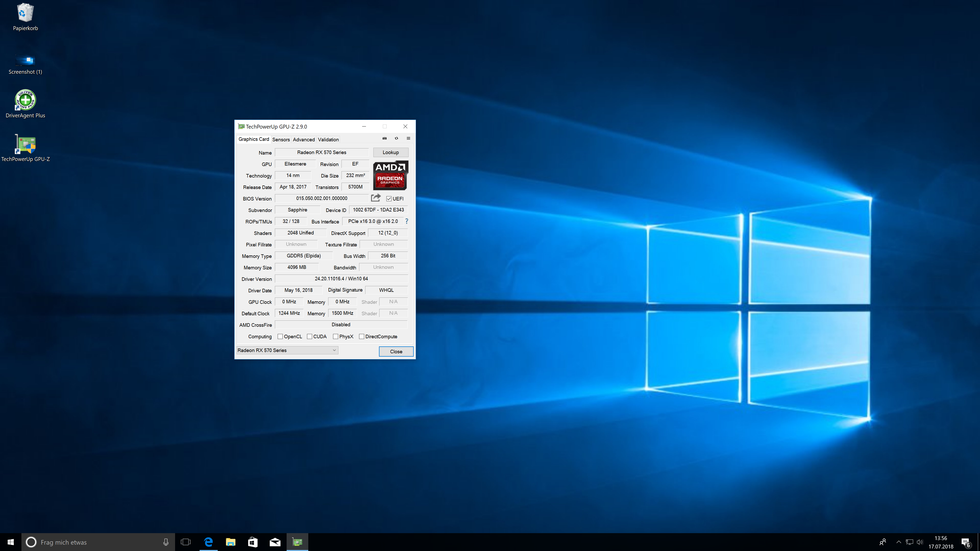Image resolution: width=980 pixels, height=551 pixels.
Task: Click the AMD Radeon Graphics logo
Action: [390, 175]
